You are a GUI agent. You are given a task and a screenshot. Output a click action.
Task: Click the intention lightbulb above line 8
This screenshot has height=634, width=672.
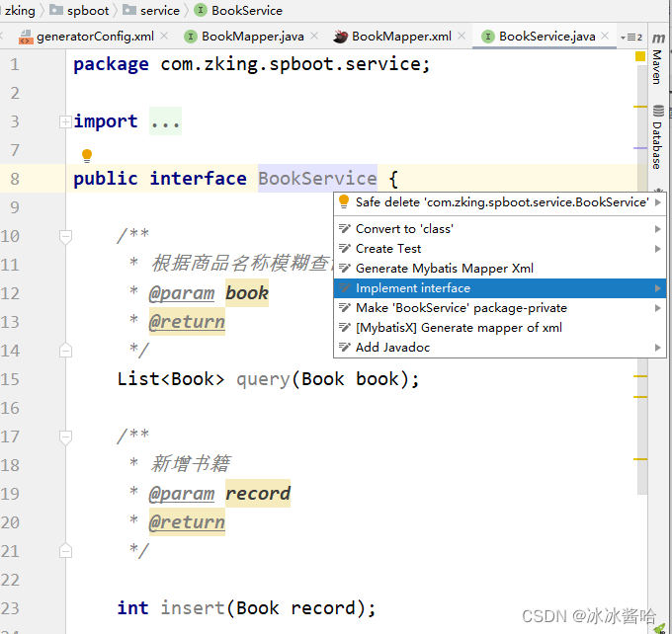(87, 155)
